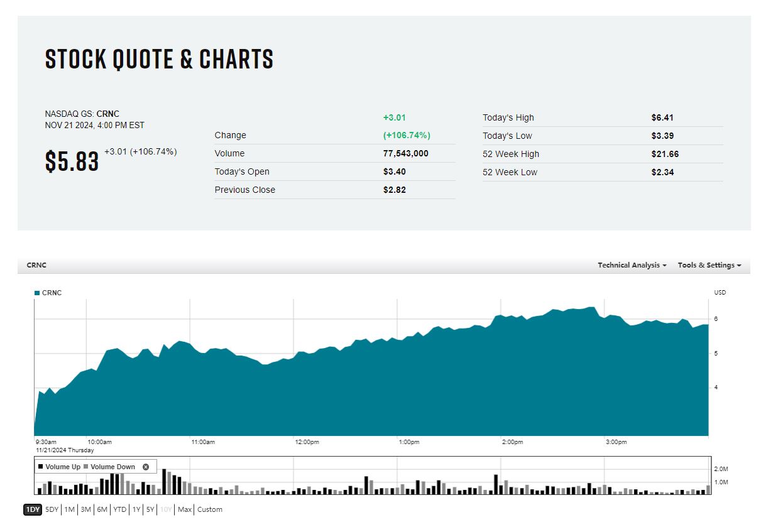Remove the volume indicator with the X icon

pos(146,467)
